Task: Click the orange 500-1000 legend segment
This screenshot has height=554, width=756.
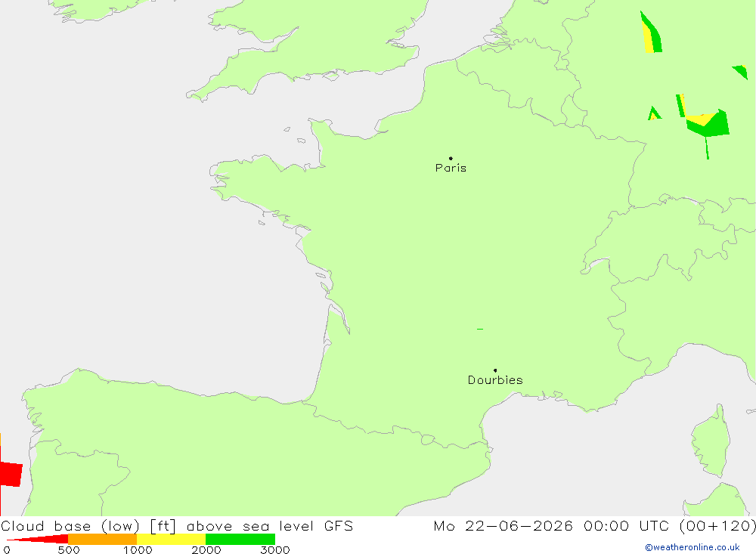Action: click(x=103, y=539)
